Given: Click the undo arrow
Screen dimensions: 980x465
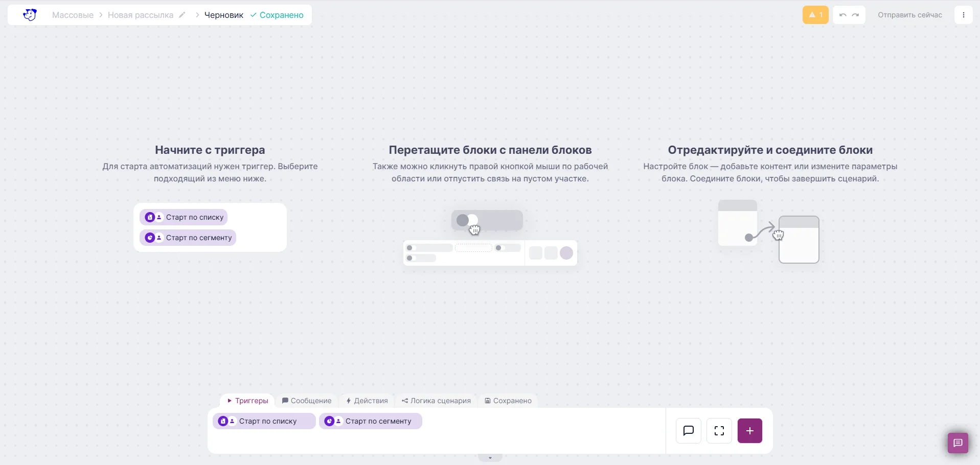Looking at the screenshot, I should 842,15.
